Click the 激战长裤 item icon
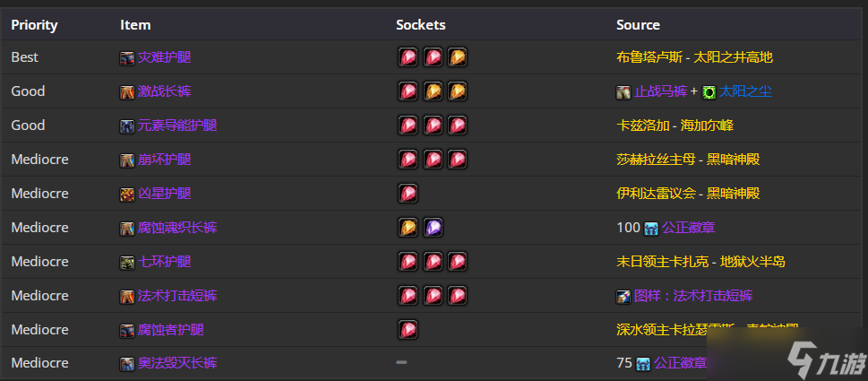The width and height of the screenshot is (868, 381). coord(127,92)
